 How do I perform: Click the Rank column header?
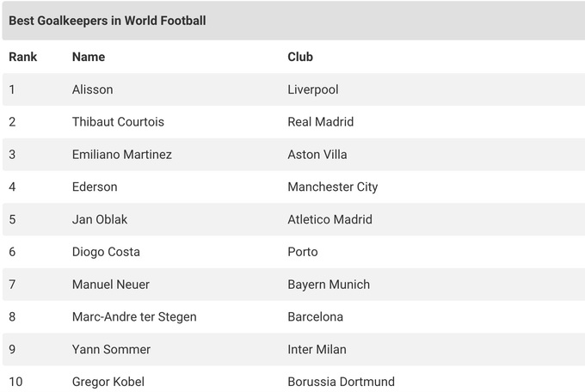point(22,57)
